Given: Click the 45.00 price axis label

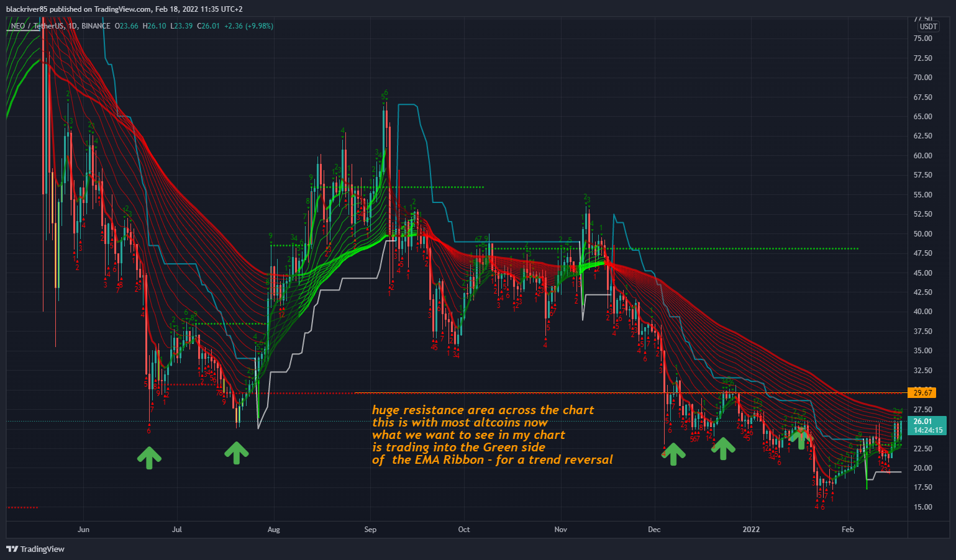Looking at the screenshot, I should point(923,273).
